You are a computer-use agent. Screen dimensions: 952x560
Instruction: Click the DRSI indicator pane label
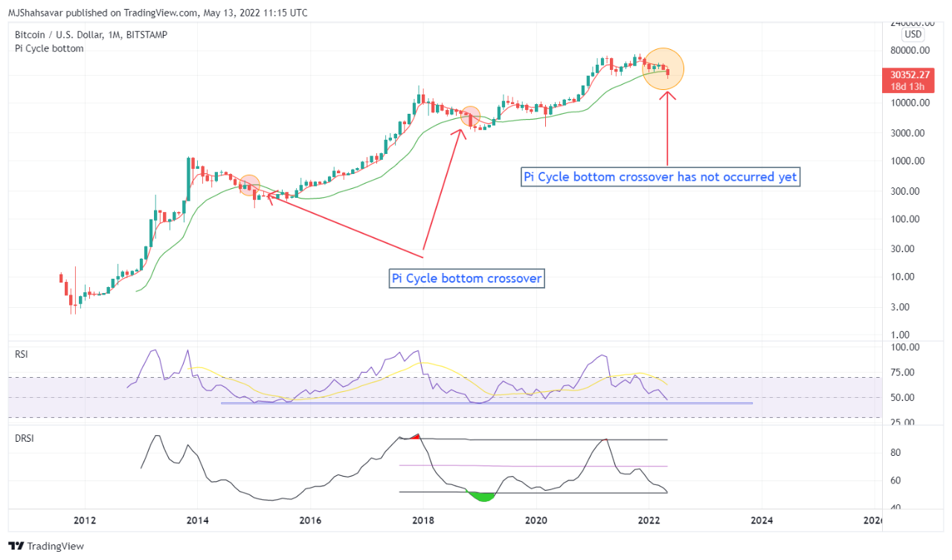(x=24, y=438)
